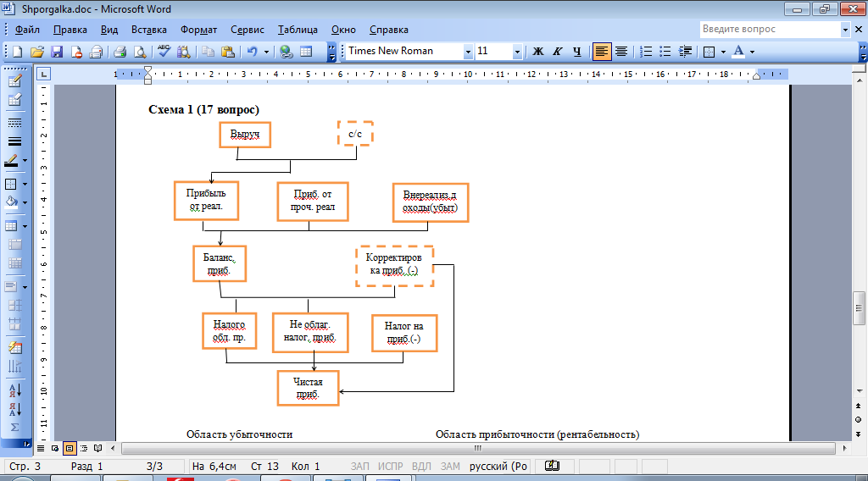868x481 pixels.
Task: Switch to Outline view button
Action: coord(84,448)
